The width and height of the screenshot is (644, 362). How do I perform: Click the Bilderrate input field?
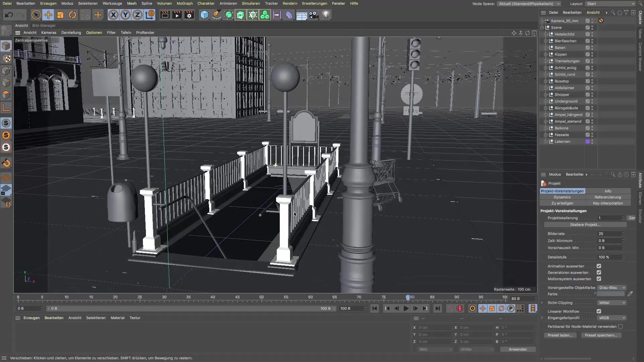tap(611, 234)
